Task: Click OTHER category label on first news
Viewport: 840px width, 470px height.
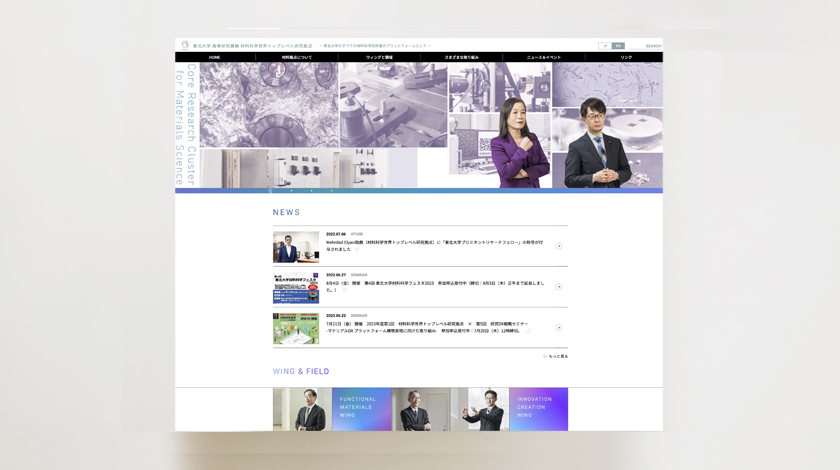Action: [x=357, y=234]
